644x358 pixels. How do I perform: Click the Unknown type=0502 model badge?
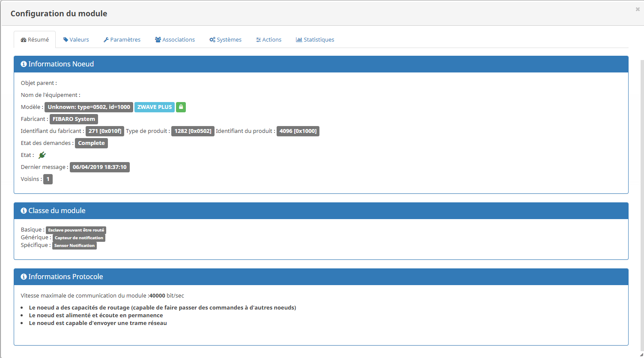(89, 107)
